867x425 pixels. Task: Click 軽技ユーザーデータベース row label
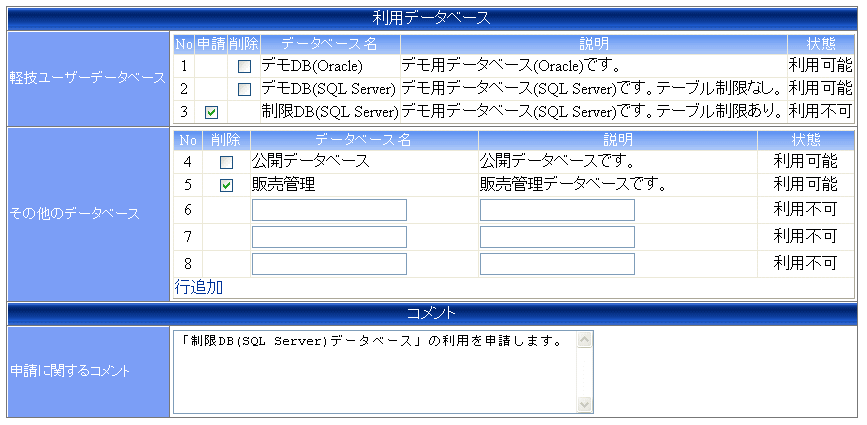pyautogui.click(x=88, y=78)
